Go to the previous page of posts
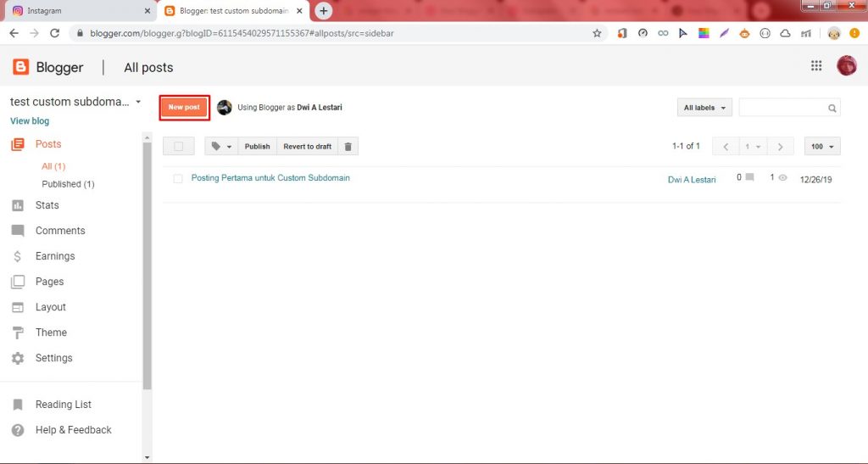The height and width of the screenshot is (464, 868). point(726,146)
